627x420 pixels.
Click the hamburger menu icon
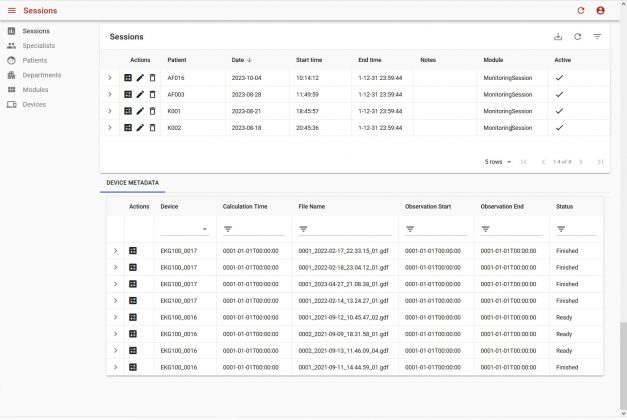click(11, 10)
